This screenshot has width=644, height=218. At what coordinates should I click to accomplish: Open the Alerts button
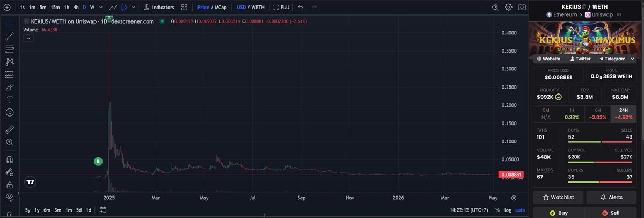pyautogui.click(x=611, y=197)
